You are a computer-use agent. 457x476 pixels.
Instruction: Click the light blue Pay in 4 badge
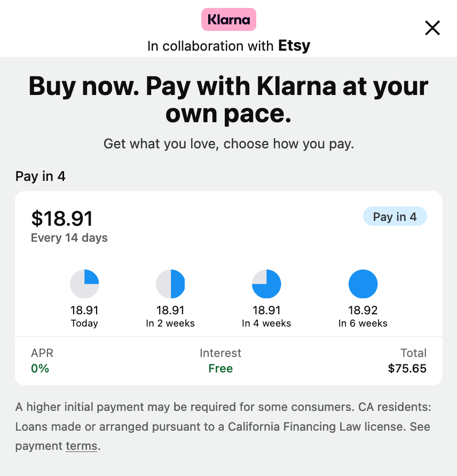click(395, 216)
